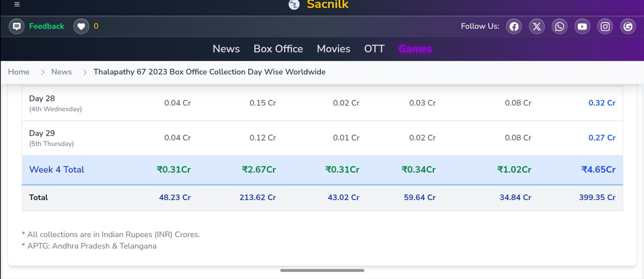Open Sacnilk WhatsApp icon
Viewport: 644px width, 279px height.
coord(560,26)
